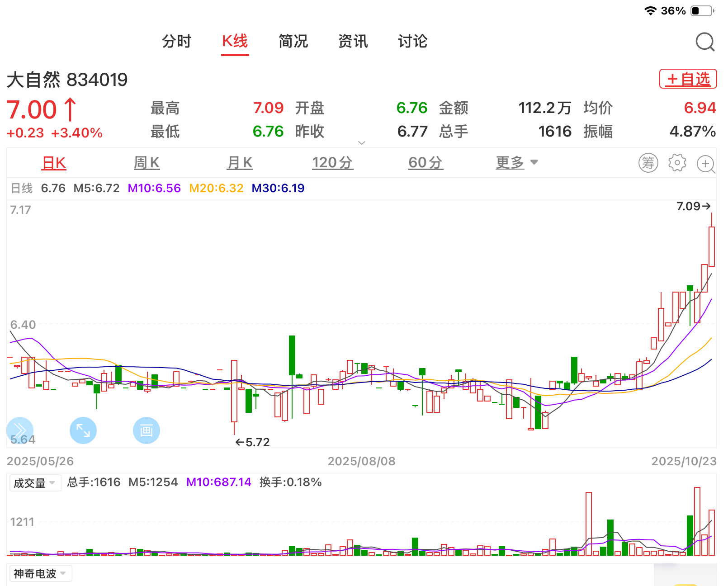Switch to 120分 period
728x586 pixels.
[x=333, y=163]
